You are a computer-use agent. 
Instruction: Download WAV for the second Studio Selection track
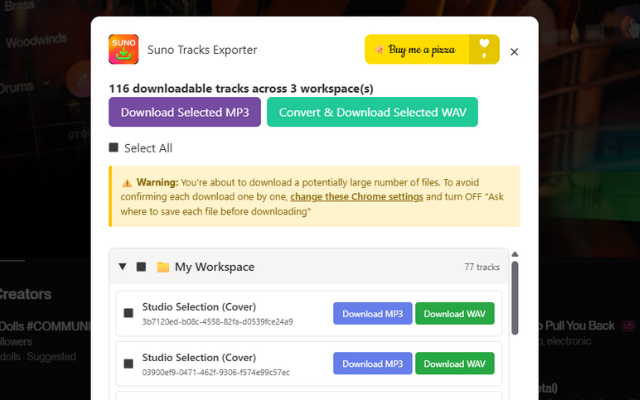[455, 363]
